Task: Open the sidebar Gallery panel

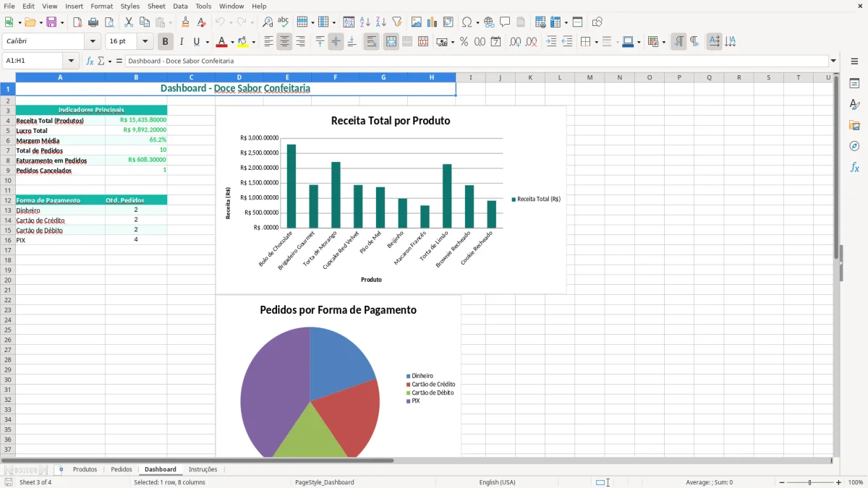Action: click(854, 125)
